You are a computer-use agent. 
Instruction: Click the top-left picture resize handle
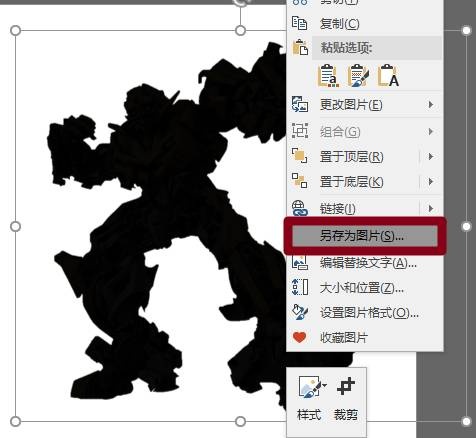[15, 31]
